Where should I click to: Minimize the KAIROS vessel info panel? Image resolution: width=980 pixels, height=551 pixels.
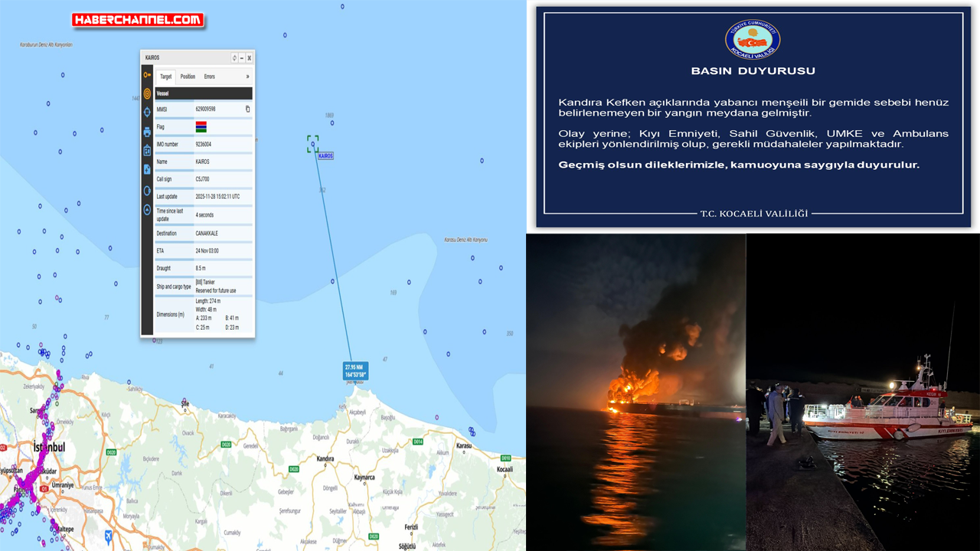coord(242,58)
